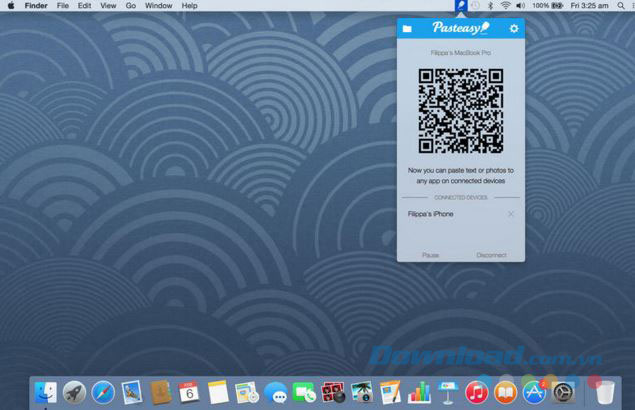Click the Pasteasy menu bar icon
The height and width of the screenshot is (410, 635).
(461, 6)
